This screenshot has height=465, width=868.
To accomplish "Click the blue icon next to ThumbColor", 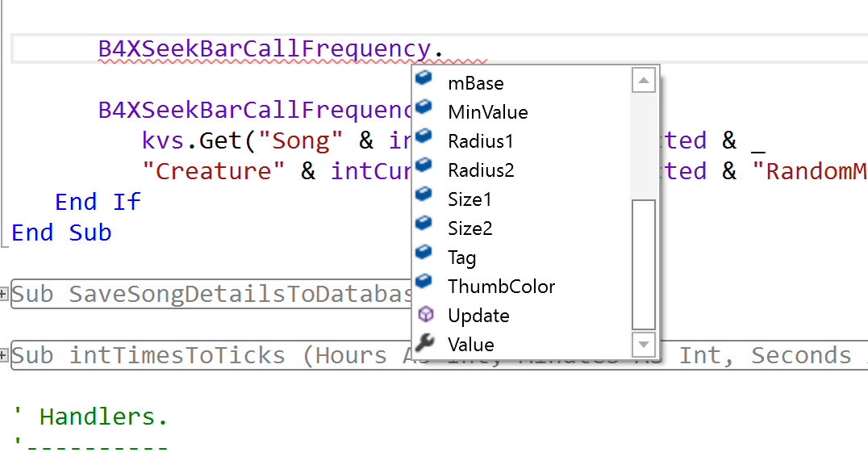I will click(x=424, y=285).
